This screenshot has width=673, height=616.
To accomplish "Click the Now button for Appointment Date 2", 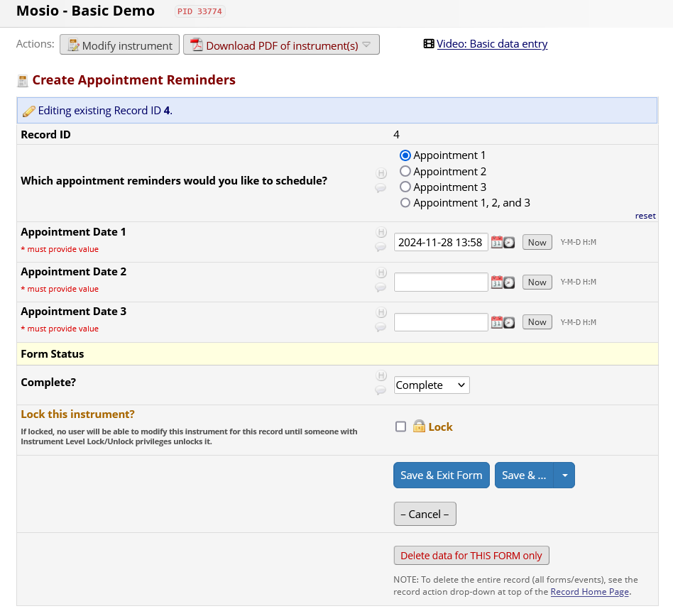I will pyautogui.click(x=537, y=282).
